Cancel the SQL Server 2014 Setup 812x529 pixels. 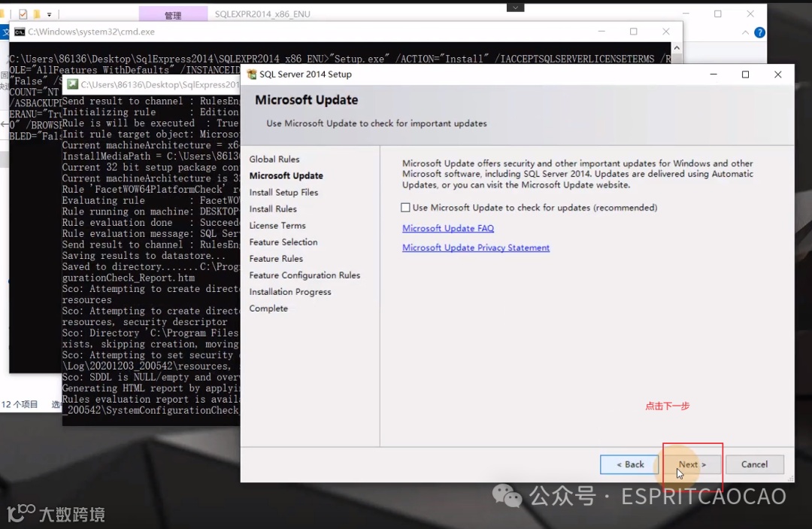pyautogui.click(x=755, y=464)
